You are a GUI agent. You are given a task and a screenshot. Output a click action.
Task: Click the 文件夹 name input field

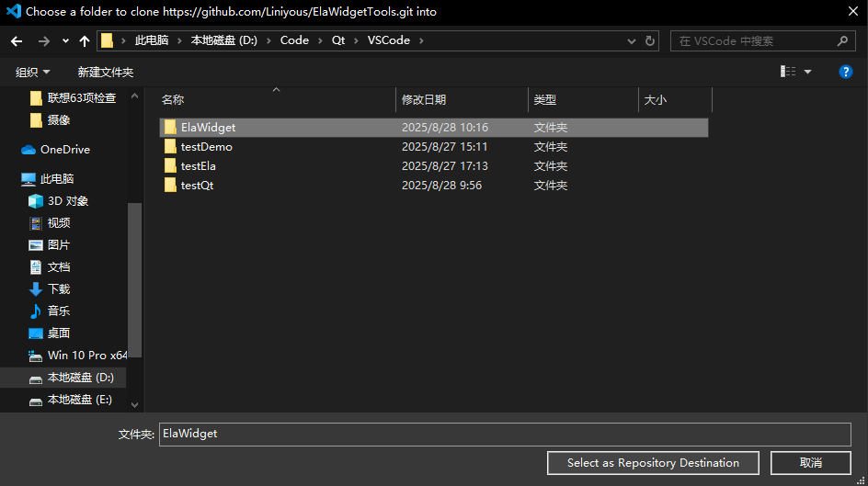[505, 435]
